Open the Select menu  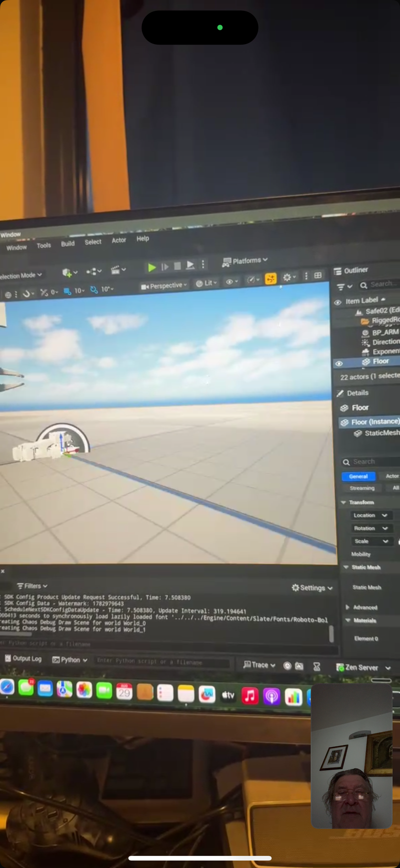93,242
